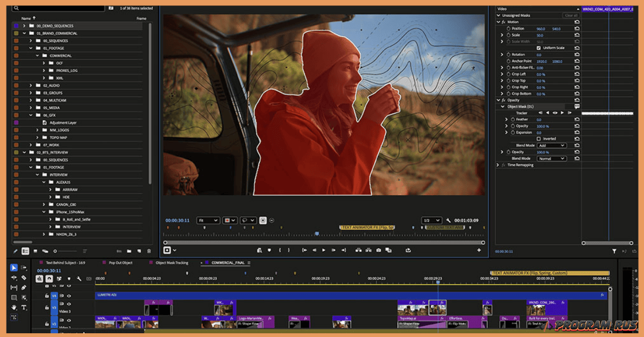The height and width of the screenshot is (337, 644).
Task: Open the Blend Mode dropdown set to Add
Action: (553, 146)
